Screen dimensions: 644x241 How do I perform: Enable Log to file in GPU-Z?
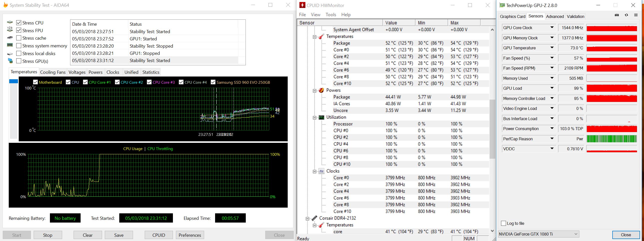point(504,223)
